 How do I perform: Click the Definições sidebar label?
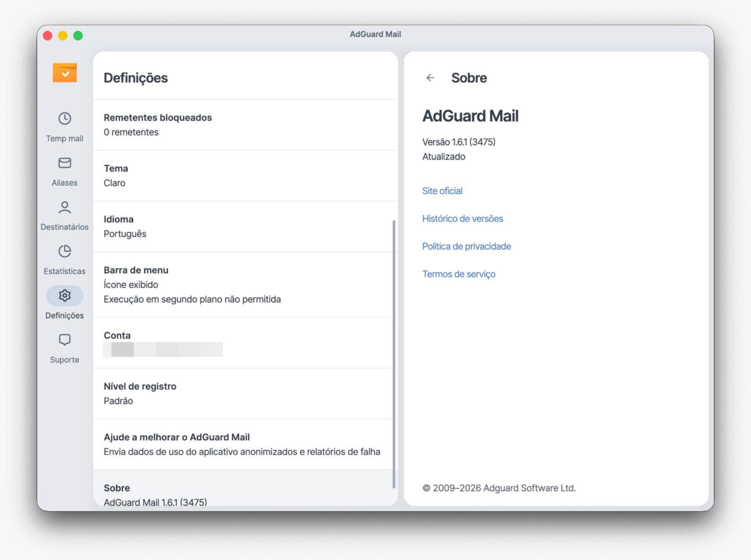coord(65,316)
